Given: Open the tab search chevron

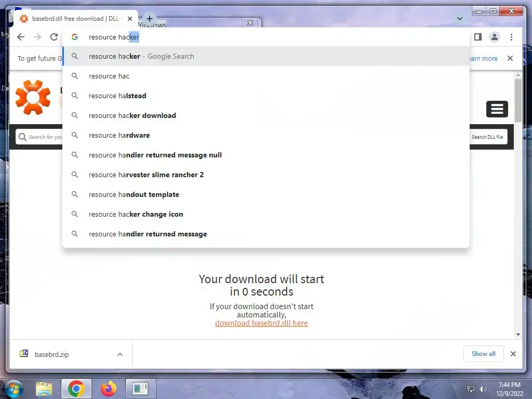Looking at the screenshot, I should pos(460,19).
